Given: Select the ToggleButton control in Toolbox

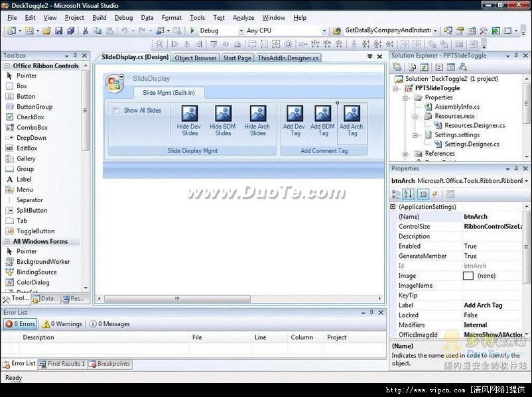Looking at the screenshot, I should [x=35, y=231].
